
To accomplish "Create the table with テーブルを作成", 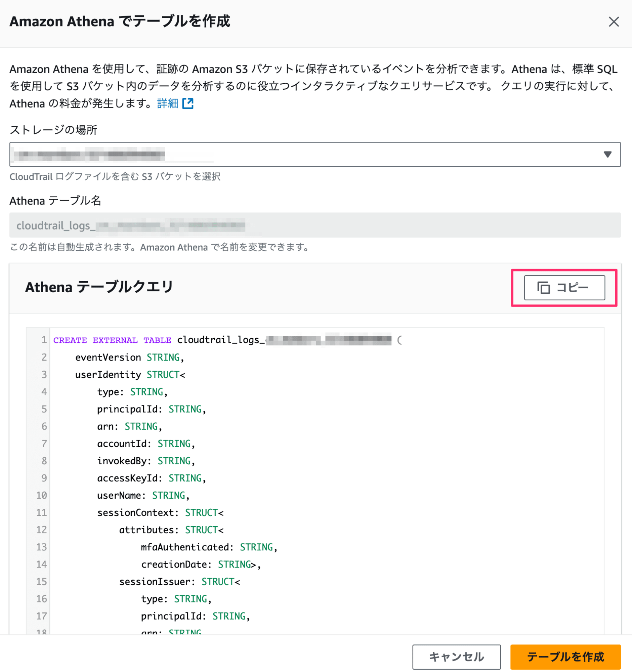I will (x=565, y=657).
